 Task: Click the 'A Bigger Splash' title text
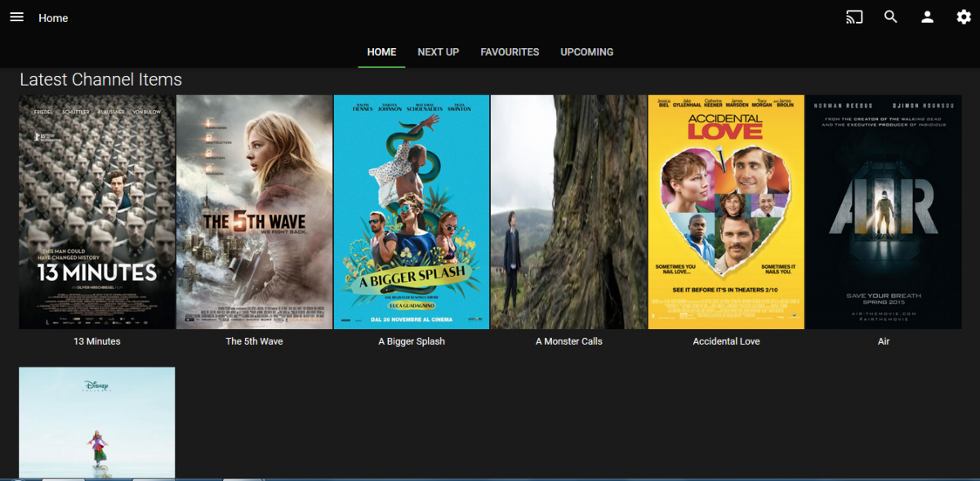pos(412,341)
